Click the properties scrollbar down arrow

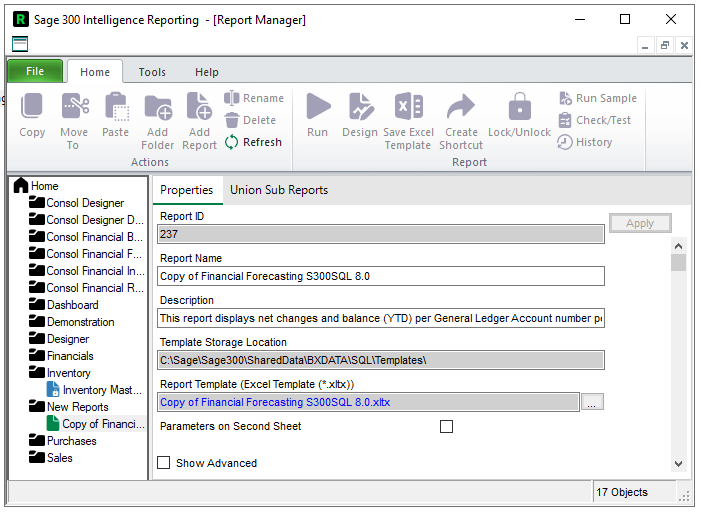678,464
